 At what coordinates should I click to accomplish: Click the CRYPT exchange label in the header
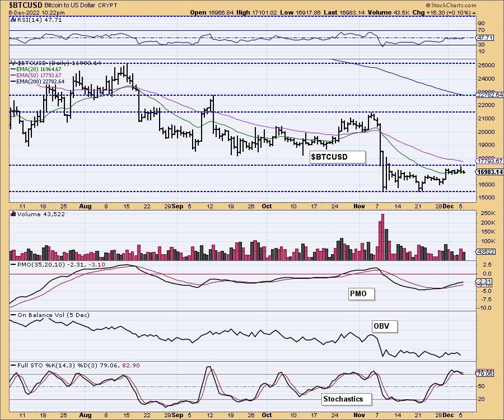tap(108, 6)
